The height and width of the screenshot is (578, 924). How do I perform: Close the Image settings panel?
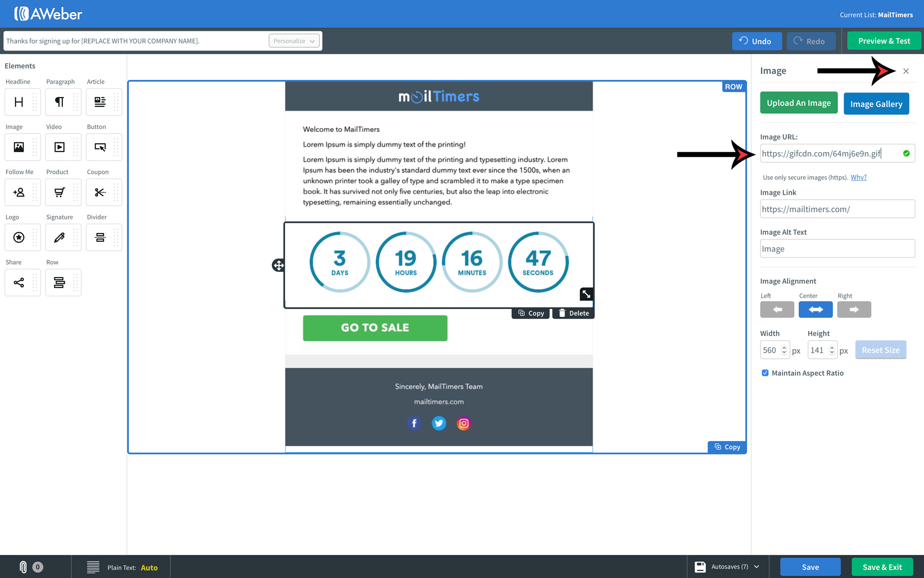[x=906, y=71]
